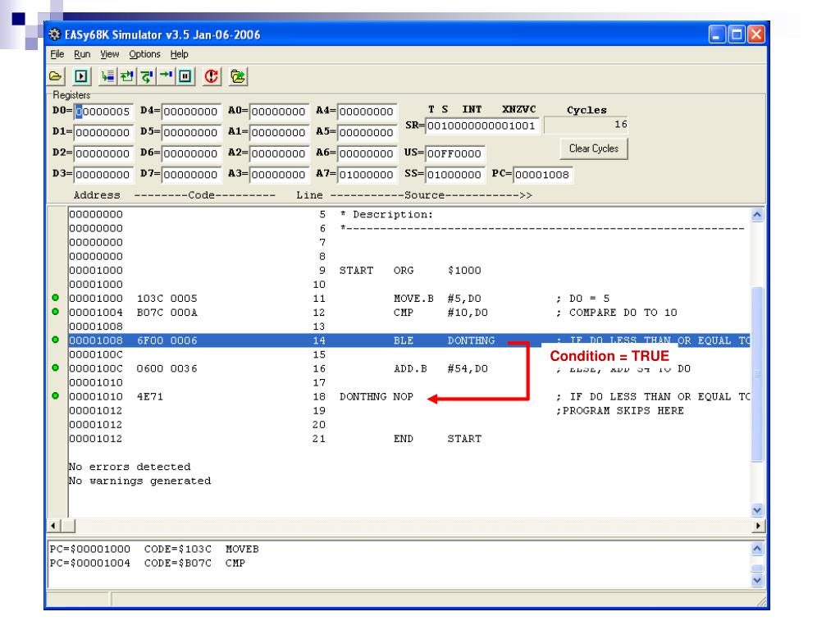840x630 pixels.
Task: Click the Clear Cycles button
Action: tap(594, 149)
